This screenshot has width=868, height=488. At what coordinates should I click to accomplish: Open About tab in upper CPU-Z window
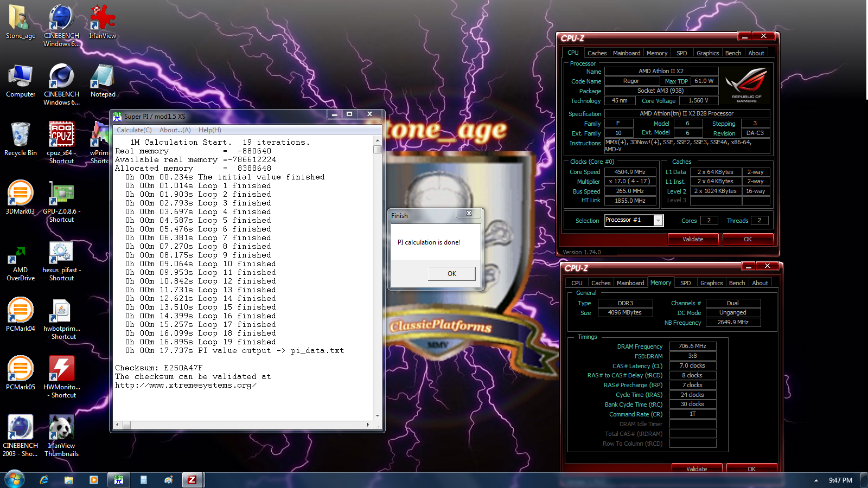756,53
